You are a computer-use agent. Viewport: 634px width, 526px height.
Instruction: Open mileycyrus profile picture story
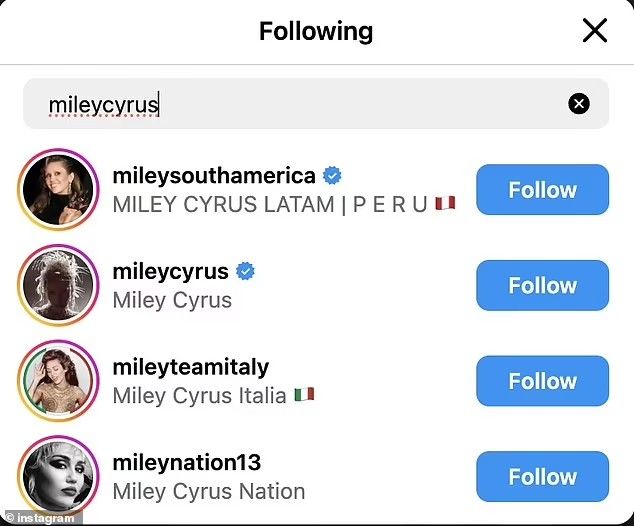(59, 286)
